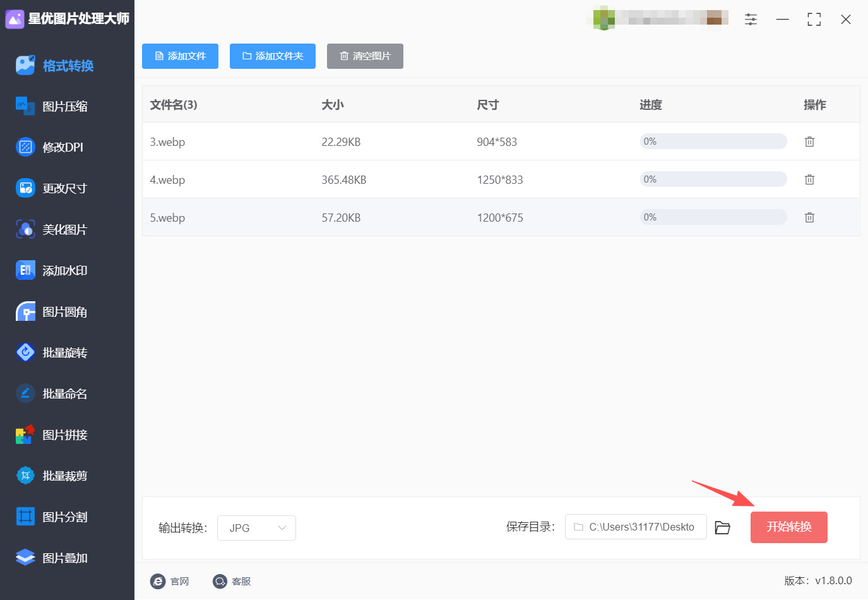The width and height of the screenshot is (868, 600).
Task: Click the 图片拼接 puzzle icon
Action: tap(25, 435)
